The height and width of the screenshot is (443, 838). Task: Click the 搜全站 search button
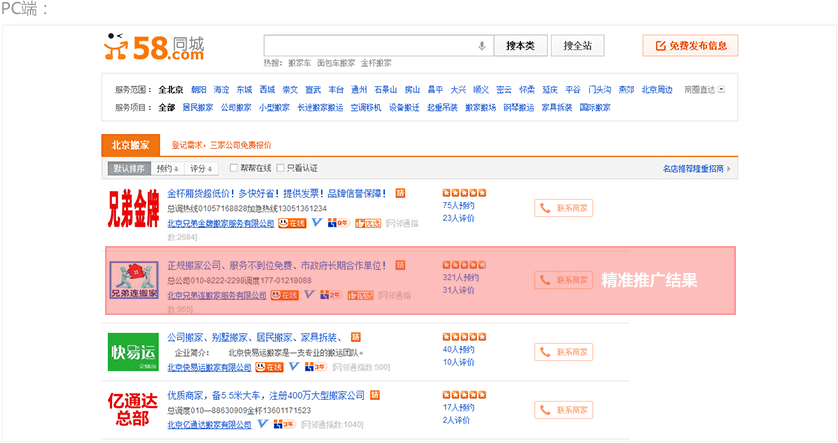(x=577, y=46)
